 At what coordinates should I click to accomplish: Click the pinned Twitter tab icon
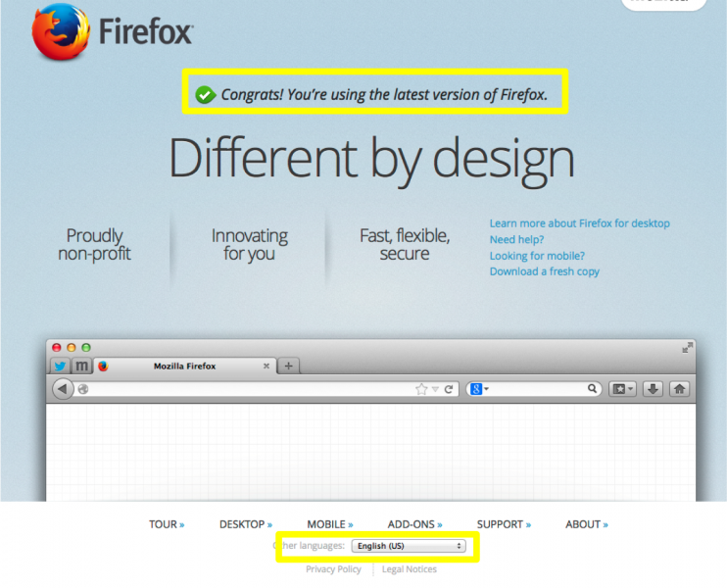point(60,366)
